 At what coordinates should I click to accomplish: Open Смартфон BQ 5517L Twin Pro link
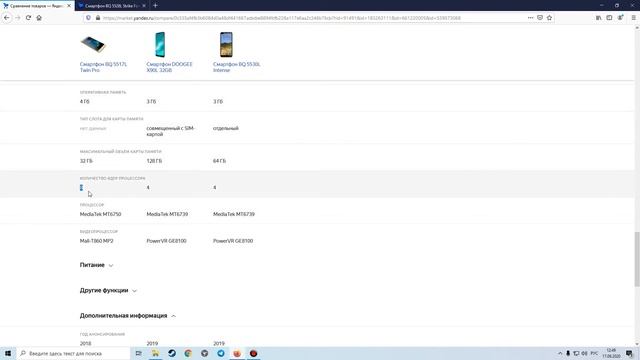(x=103, y=67)
